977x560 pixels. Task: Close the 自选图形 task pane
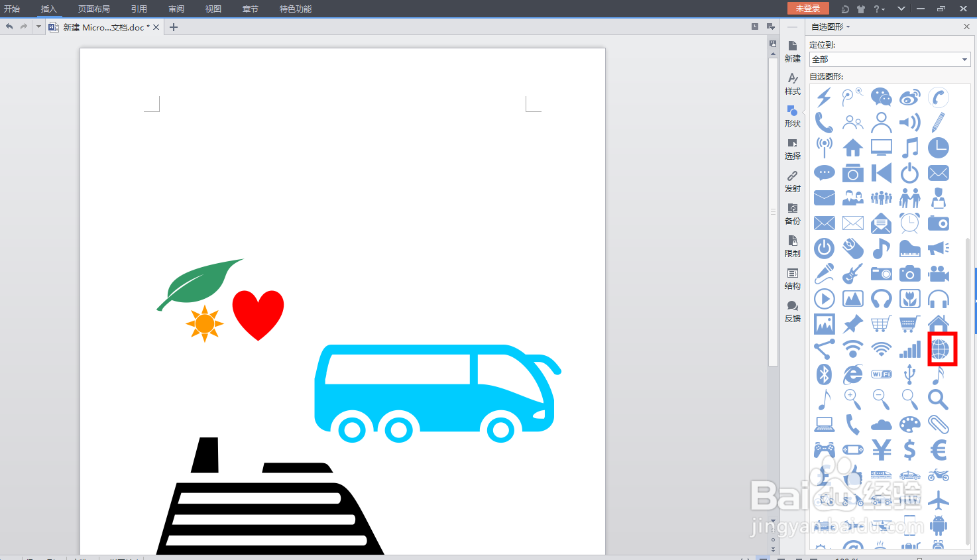(966, 27)
